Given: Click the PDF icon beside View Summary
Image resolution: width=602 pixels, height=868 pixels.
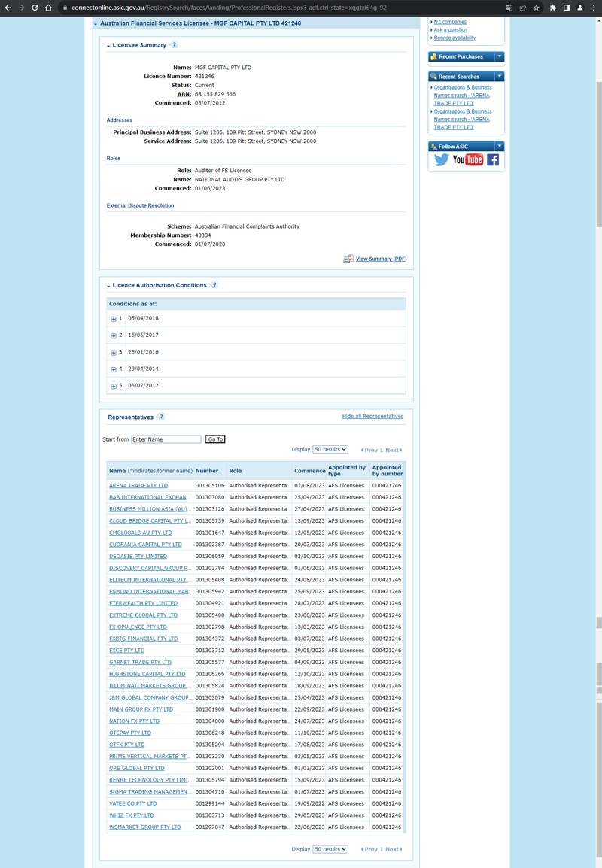Looking at the screenshot, I should pyautogui.click(x=348, y=259).
